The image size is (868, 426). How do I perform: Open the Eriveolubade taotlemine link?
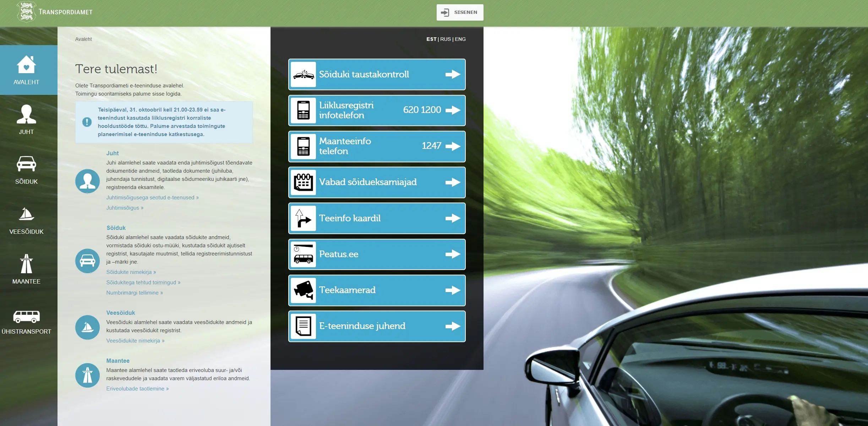tap(137, 389)
